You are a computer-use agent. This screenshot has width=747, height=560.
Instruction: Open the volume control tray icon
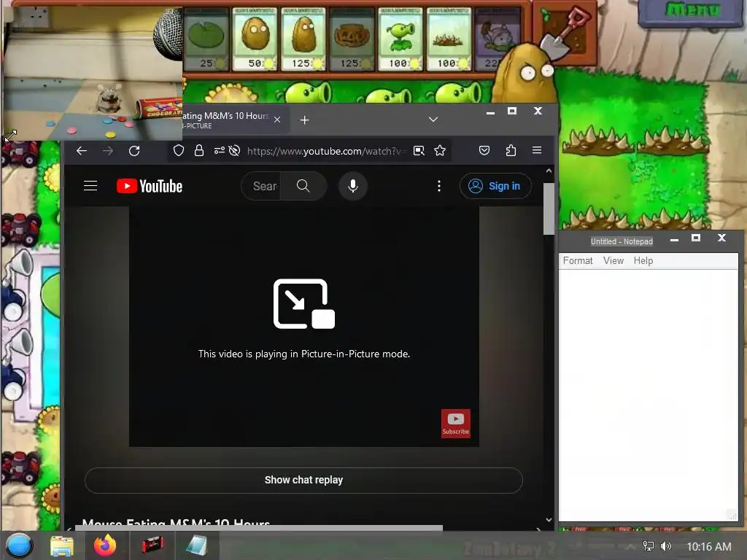tap(666, 546)
